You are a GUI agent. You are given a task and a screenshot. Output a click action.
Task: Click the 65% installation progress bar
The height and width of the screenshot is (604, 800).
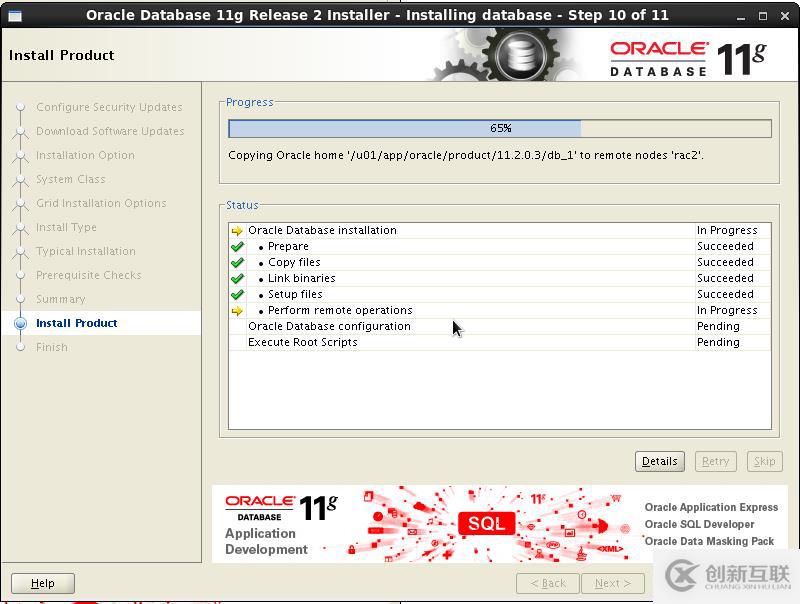click(500, 129)
